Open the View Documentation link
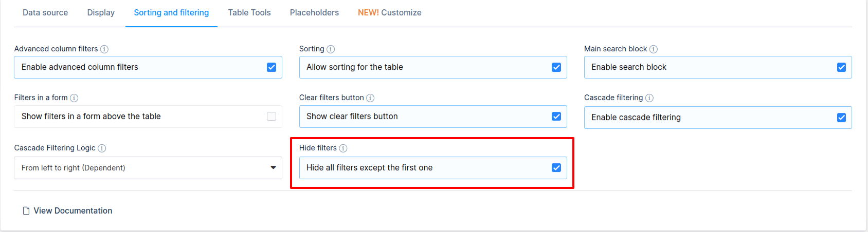Image resolution: width=868 pixels, height=232 pixels. click(x=73, y=211)
